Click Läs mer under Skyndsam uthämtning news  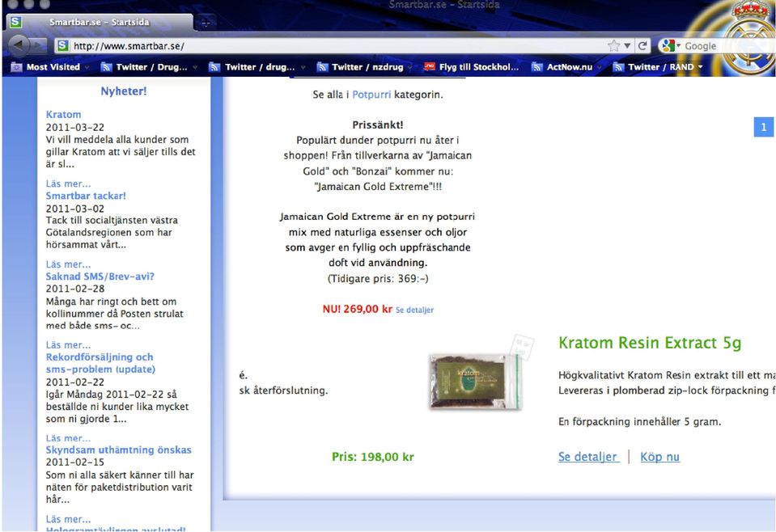(68, 519)
